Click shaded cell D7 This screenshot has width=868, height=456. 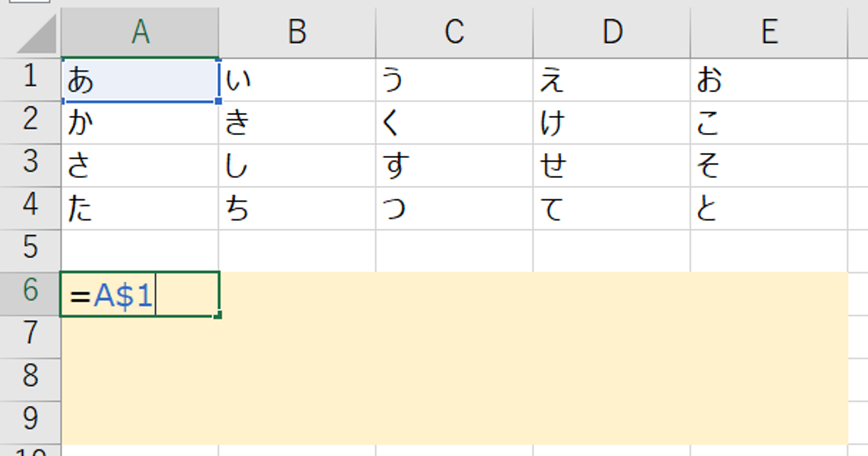(612, 337)
